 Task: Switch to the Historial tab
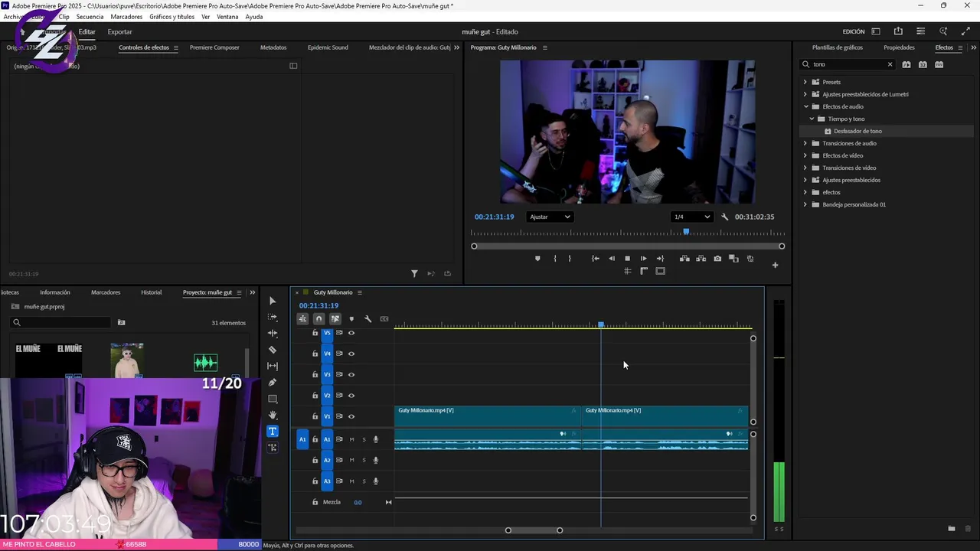click(152, 292)
